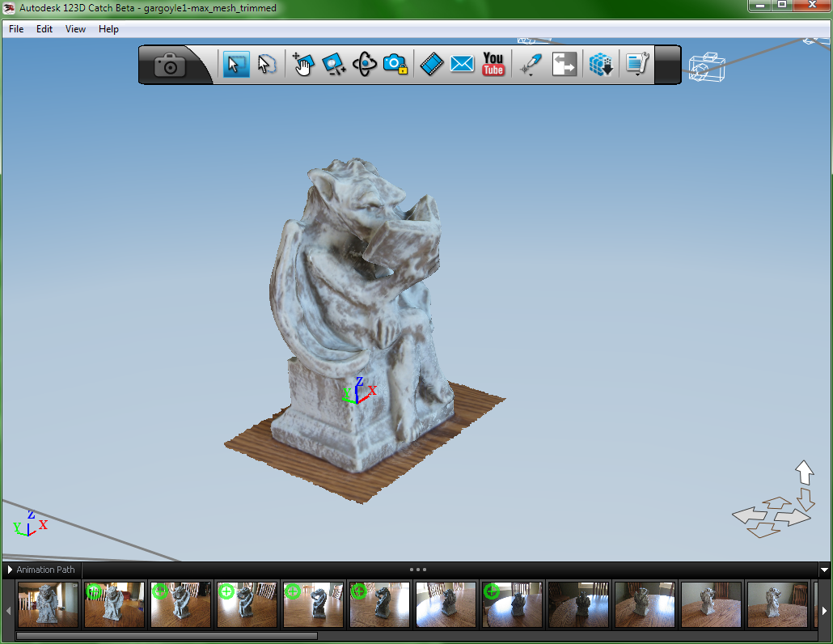Click the upward navigation arrow
Viewport: 833px width, 644px height.
click(x=804, y=472)
